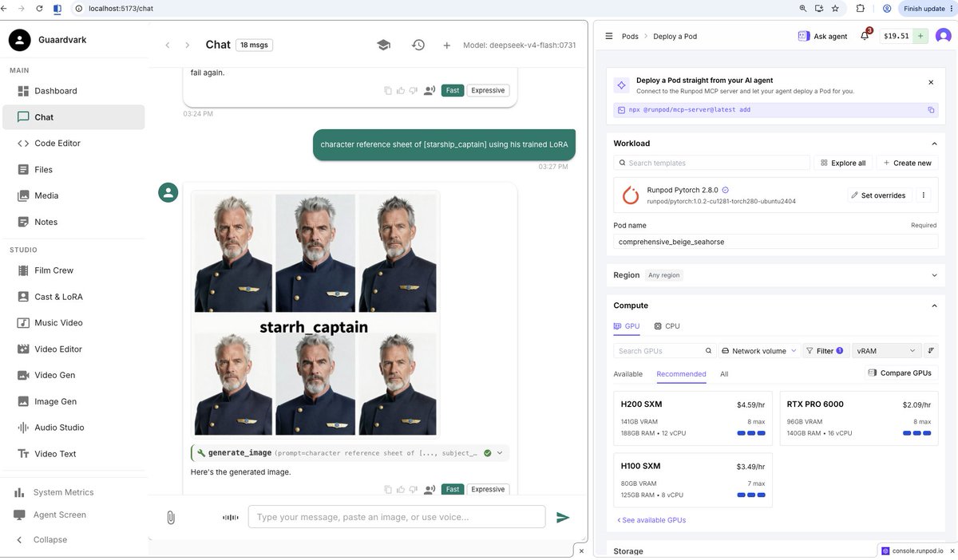Collapse the Workload section
Image resolution: width=958 pixels, height=560 pixels.
point(934,144)
